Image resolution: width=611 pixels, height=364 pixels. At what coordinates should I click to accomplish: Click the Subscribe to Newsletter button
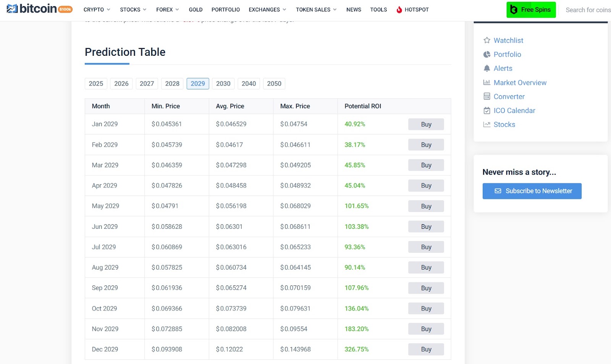[532, 191]
